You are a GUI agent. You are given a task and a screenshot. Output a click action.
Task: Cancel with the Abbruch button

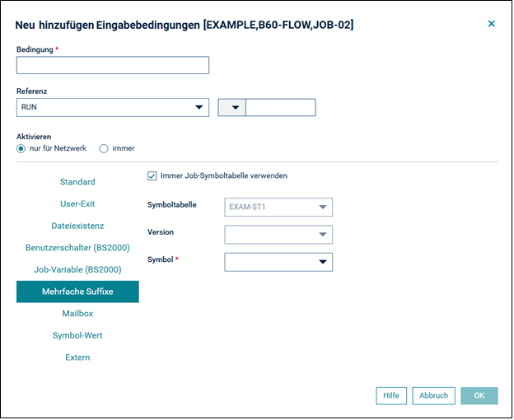(433, 396)
